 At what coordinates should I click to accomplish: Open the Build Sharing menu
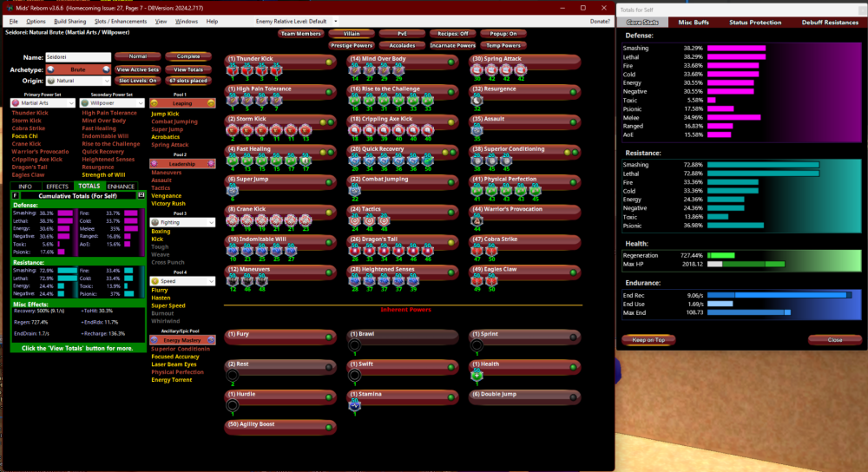click(x=69, y=21)
